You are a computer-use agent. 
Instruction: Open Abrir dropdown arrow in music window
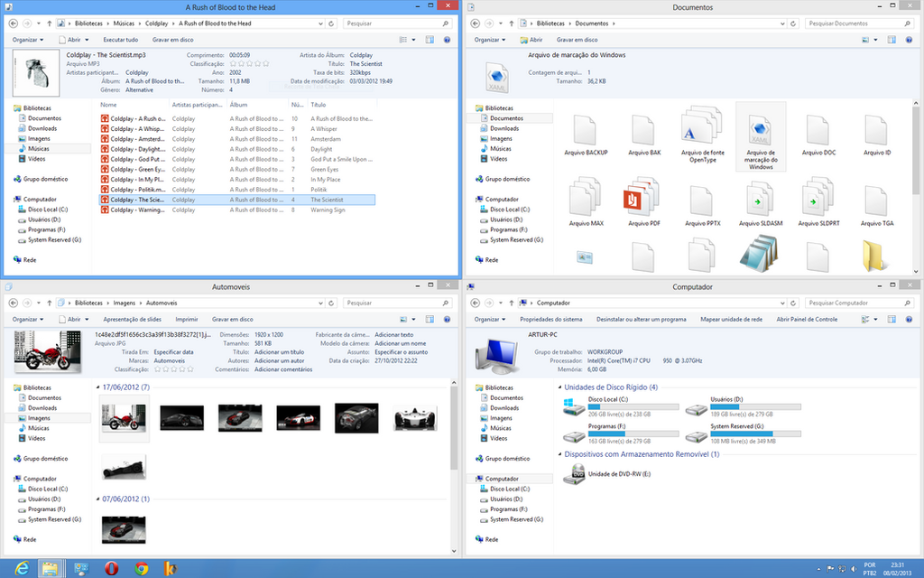pyautogui.click(x=87, y=40)
